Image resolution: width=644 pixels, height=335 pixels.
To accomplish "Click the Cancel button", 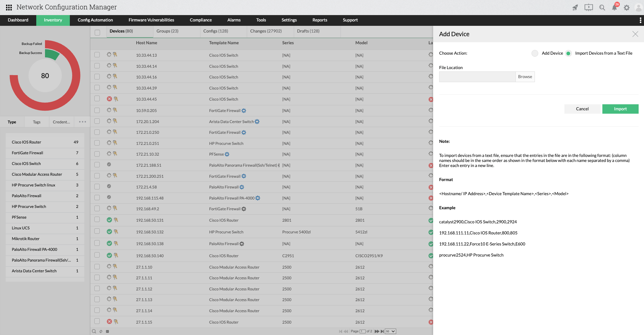I will pos(582,109).
